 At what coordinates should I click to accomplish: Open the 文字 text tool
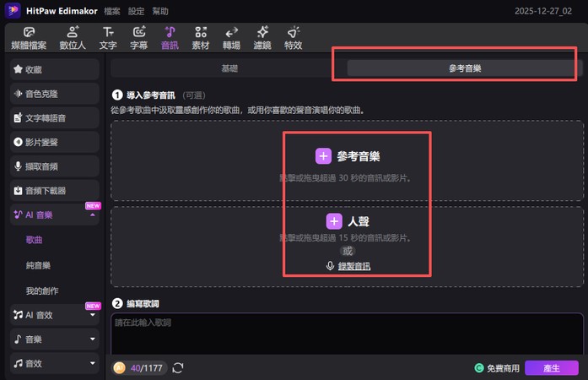coord(108,38)
